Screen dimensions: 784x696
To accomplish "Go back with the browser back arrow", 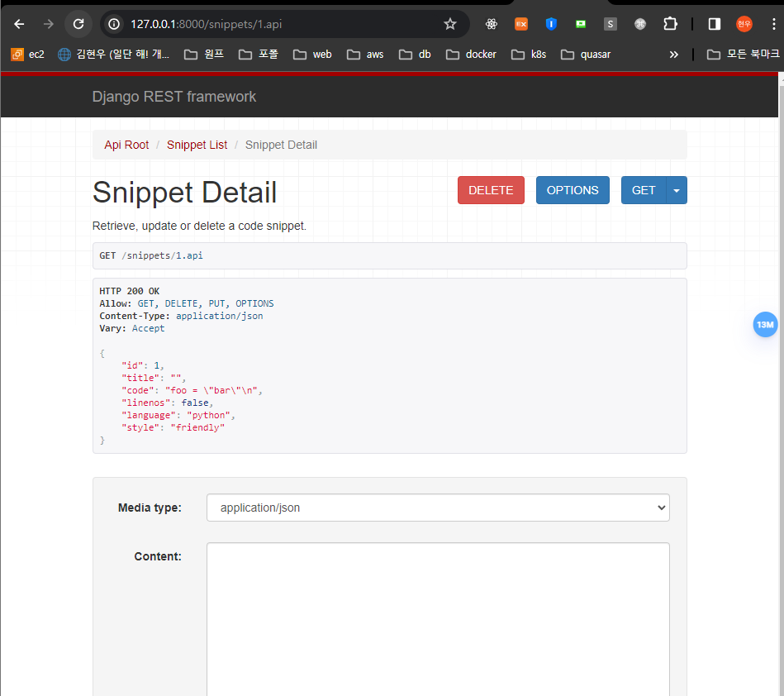I will click(x=19, y=24).
